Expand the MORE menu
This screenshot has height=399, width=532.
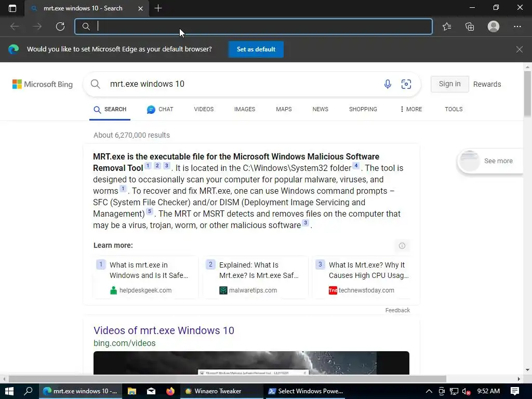[411, 109]
